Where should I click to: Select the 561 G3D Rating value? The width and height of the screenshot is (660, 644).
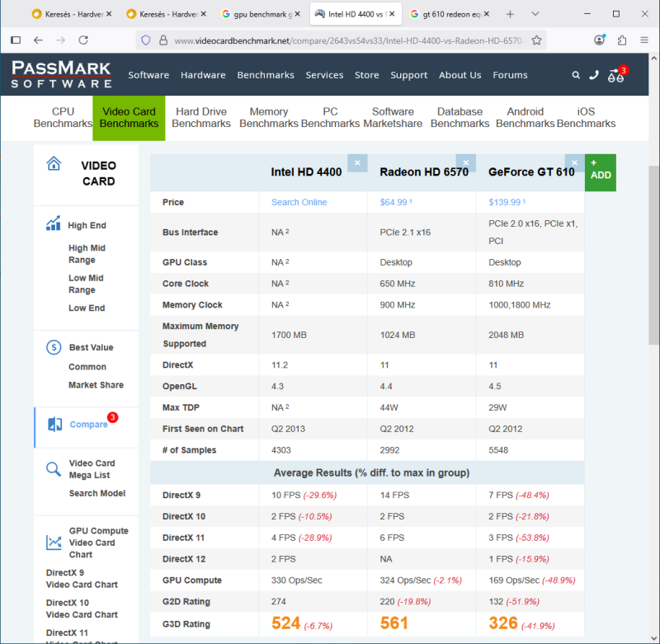click(x=394, y=623)
